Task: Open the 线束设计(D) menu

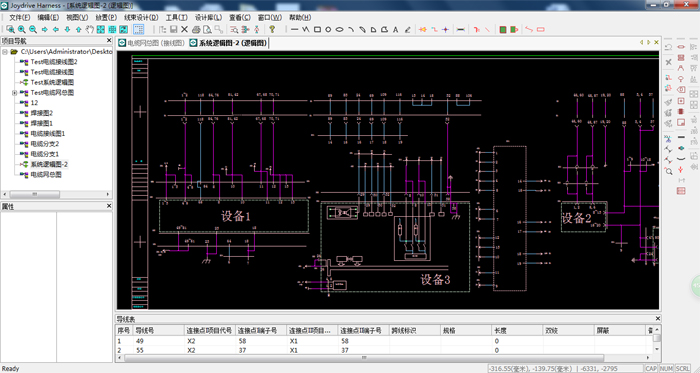Action: (141, 17)
